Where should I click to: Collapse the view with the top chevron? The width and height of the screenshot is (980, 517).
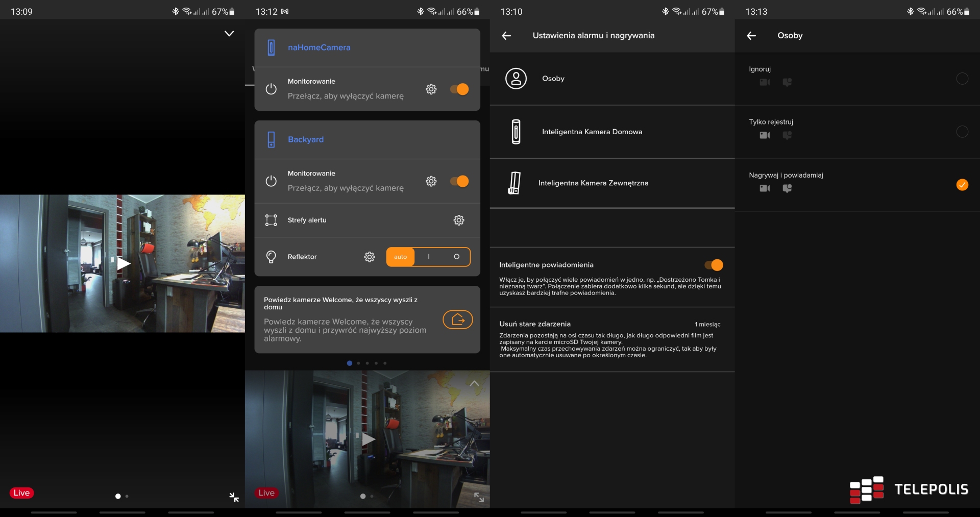(229, 34)
